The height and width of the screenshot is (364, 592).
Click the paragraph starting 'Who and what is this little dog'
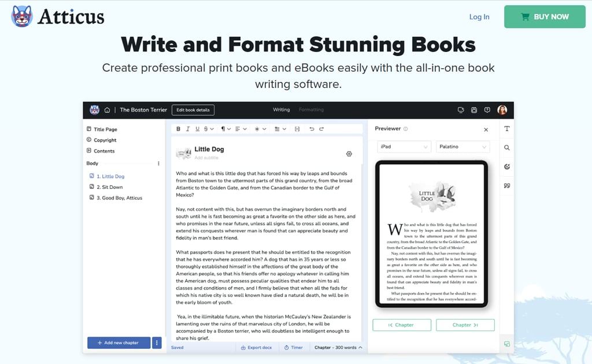(264, 184)
